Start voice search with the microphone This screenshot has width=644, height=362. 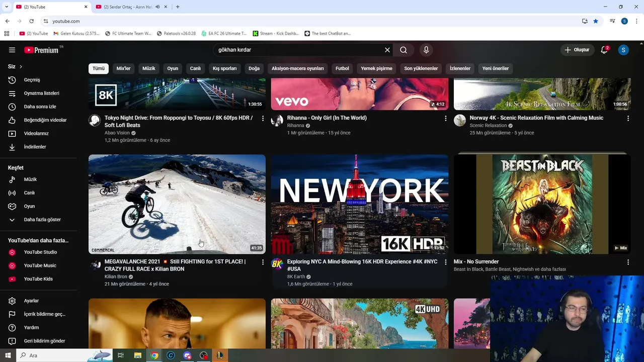(426, 50)
